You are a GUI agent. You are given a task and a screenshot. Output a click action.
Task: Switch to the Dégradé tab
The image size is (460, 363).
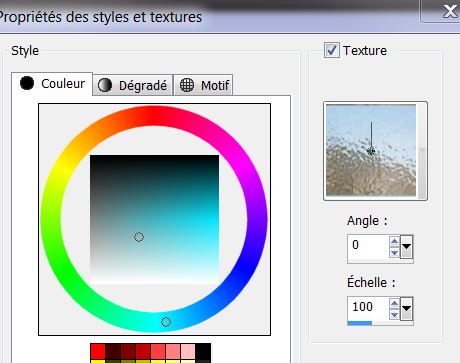133,85
